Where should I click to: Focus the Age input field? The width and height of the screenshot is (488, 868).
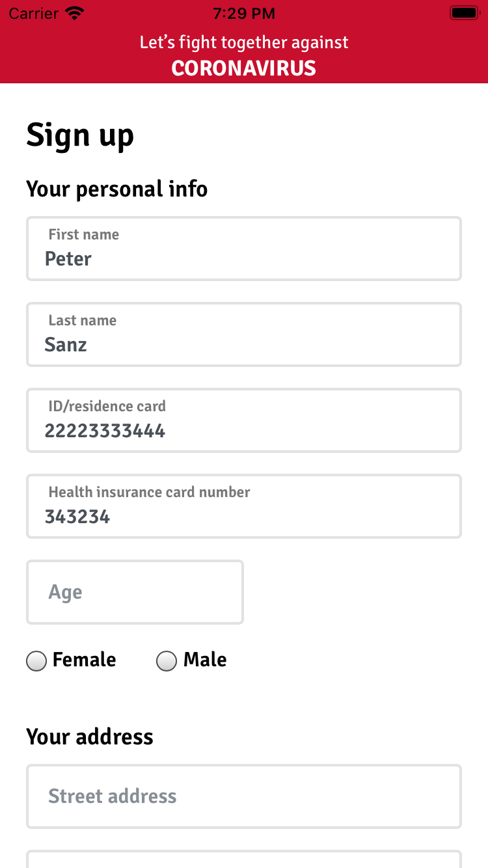point(135,592)
